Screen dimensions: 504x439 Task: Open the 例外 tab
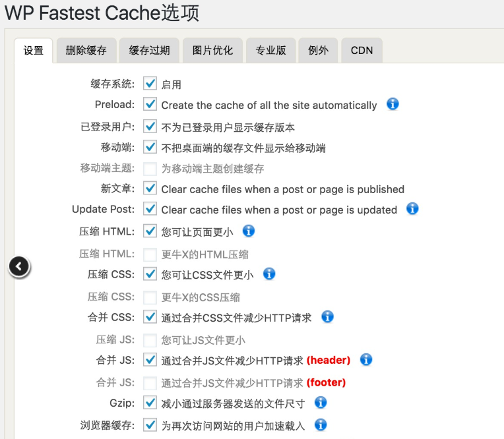(x=318, y=50)
